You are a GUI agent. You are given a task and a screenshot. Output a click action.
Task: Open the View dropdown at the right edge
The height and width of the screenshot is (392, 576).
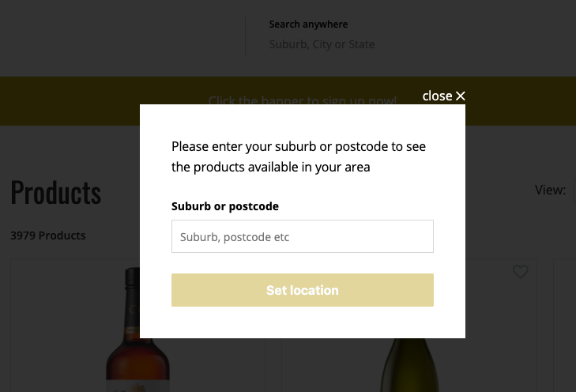tap(574, 191)
